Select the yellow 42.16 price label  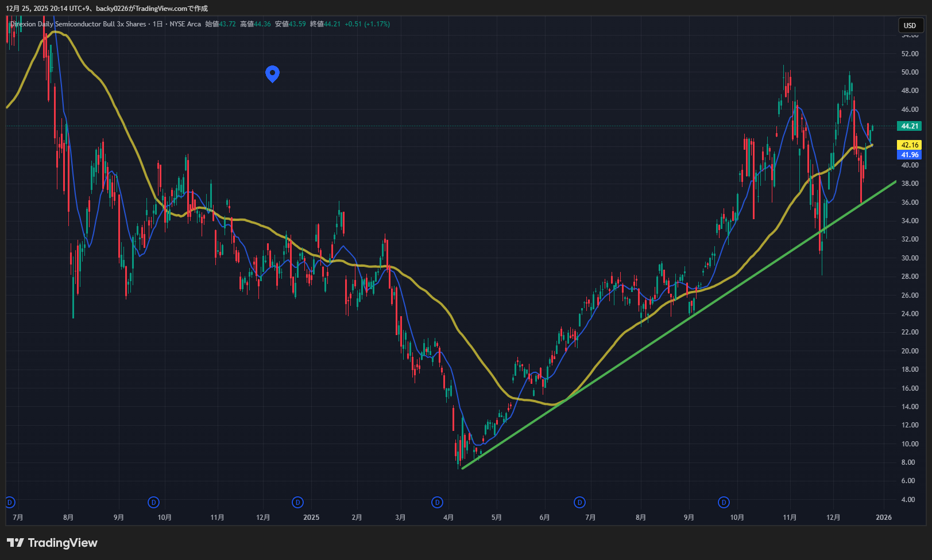point(909,145)
